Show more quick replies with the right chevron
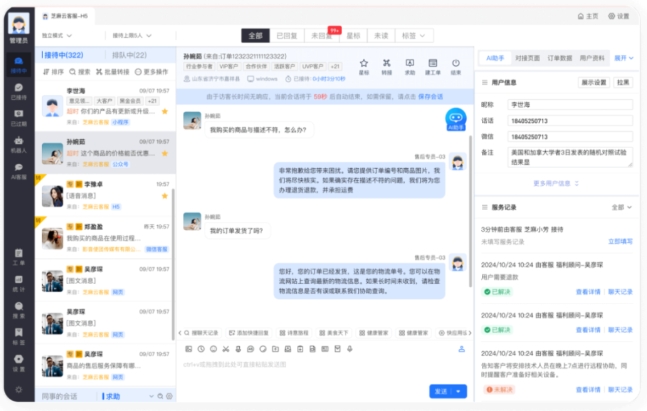Screen dimensions: 647x411 [470, 333]
